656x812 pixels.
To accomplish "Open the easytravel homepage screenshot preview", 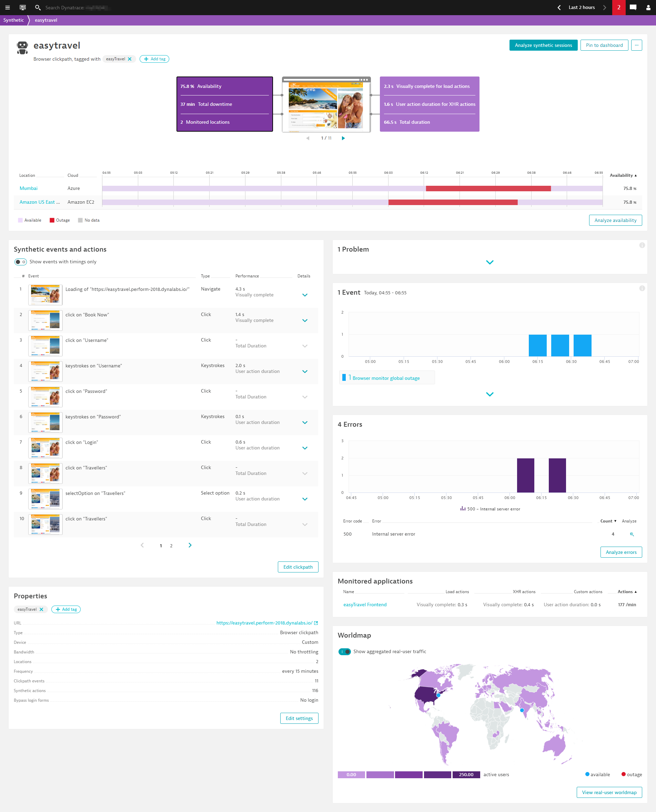I will 326,105.
